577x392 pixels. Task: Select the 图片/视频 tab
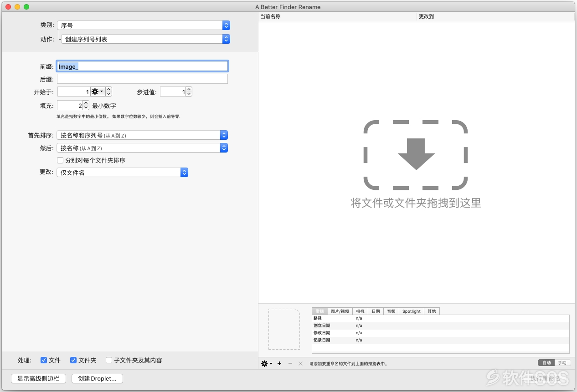[340, 311]
